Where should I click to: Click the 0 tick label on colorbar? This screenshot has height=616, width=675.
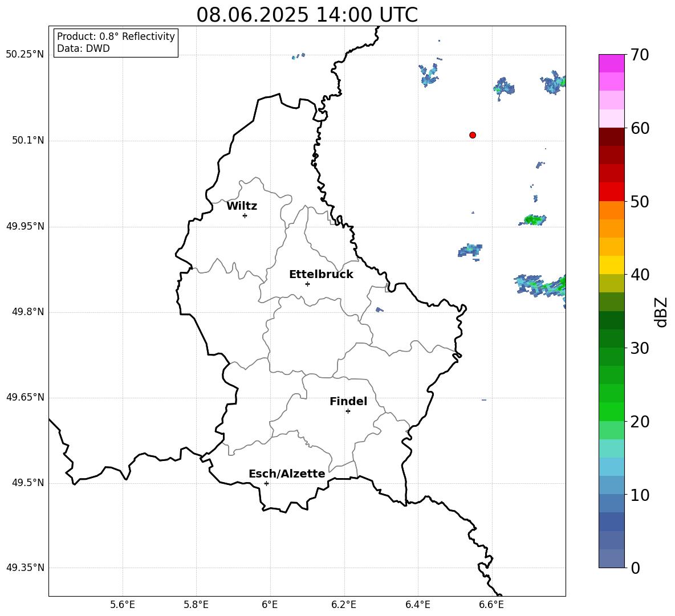click(636, 568)
